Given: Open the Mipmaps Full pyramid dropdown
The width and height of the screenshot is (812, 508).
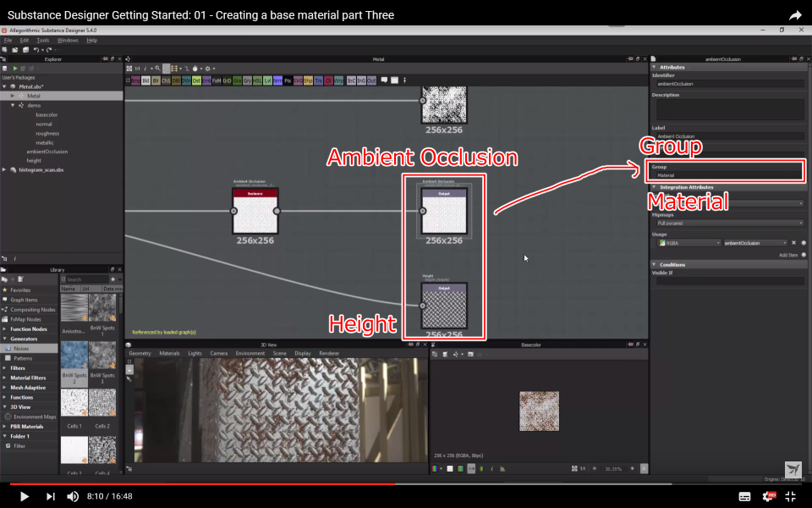Looking at the screenshot, I should (x=730, y=223).
